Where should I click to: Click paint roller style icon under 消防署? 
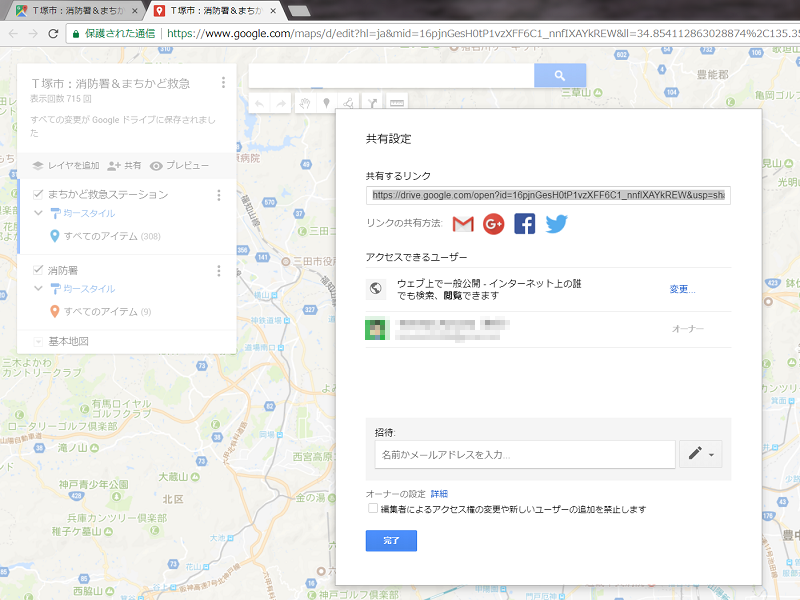pos(56,289)
